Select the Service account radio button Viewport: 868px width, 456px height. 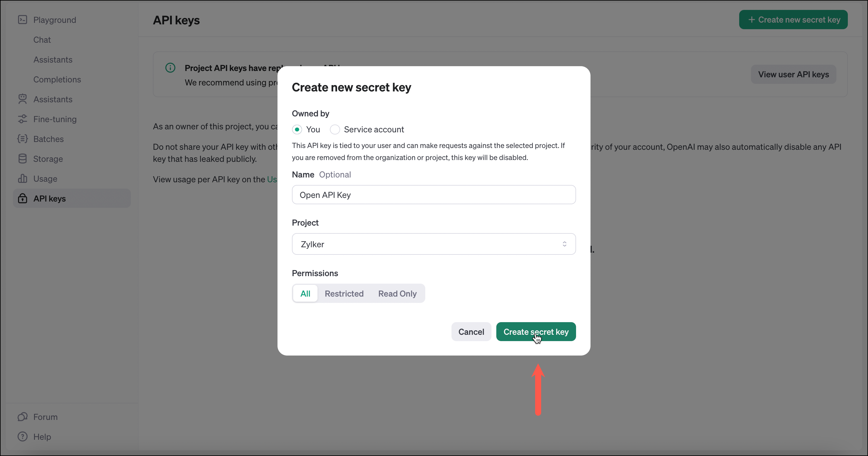(335, 129)
